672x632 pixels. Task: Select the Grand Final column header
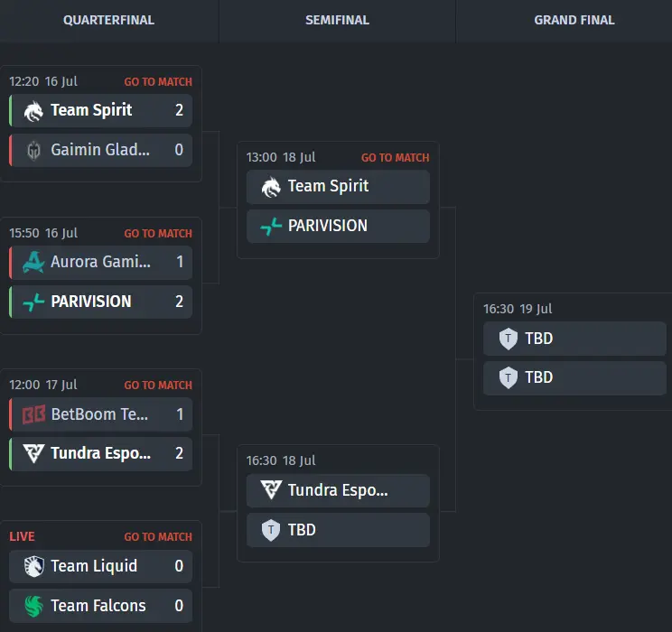(x=574, y=20)
